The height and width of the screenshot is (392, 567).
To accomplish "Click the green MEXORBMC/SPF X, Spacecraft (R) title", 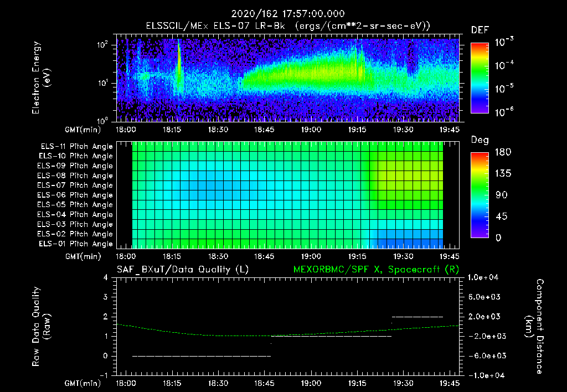I will tap(376, 270).
